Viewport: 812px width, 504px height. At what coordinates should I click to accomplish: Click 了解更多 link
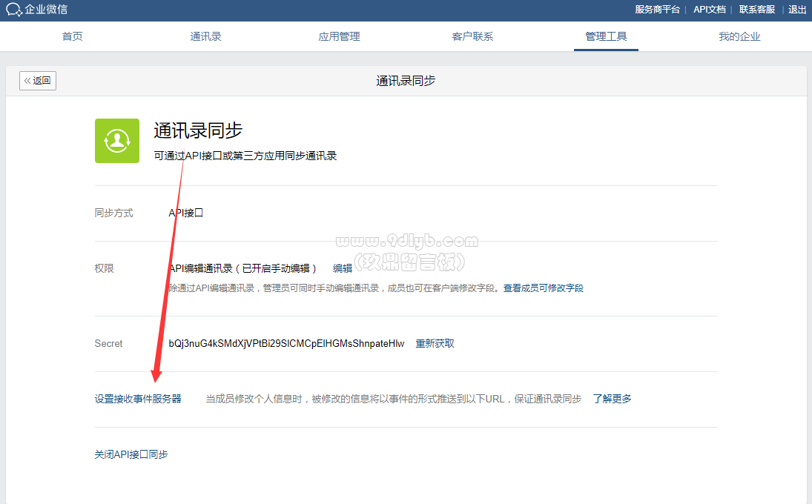(612, 399)
